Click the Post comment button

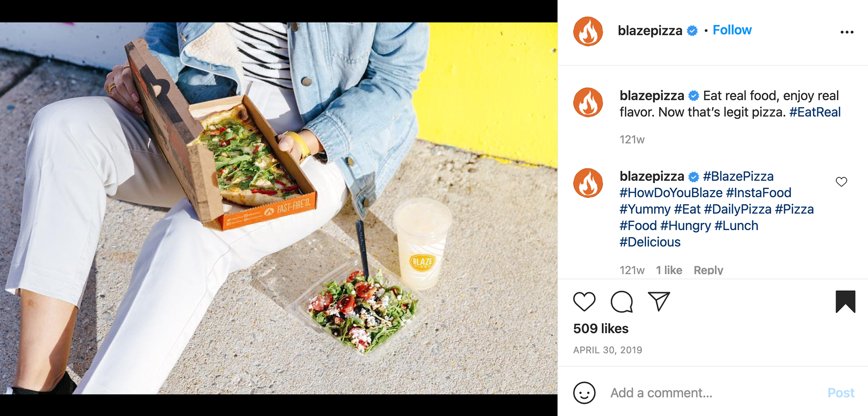(840, 392)
